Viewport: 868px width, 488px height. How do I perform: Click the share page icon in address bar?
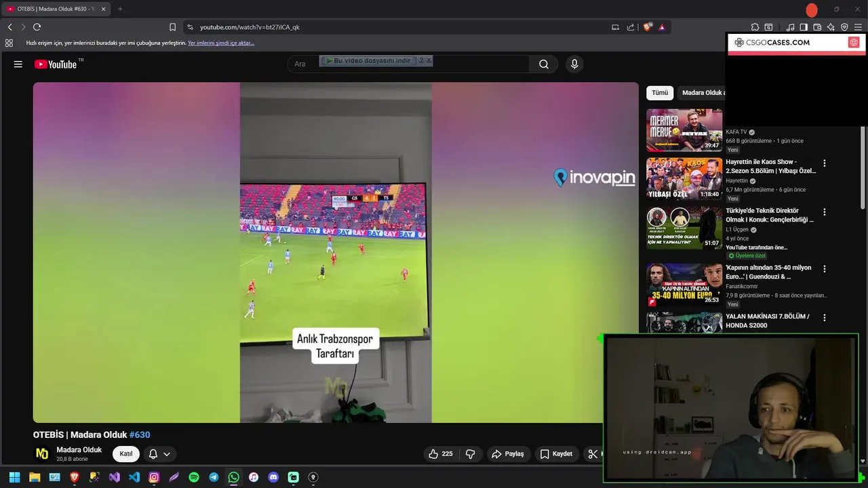click(631, 27)
